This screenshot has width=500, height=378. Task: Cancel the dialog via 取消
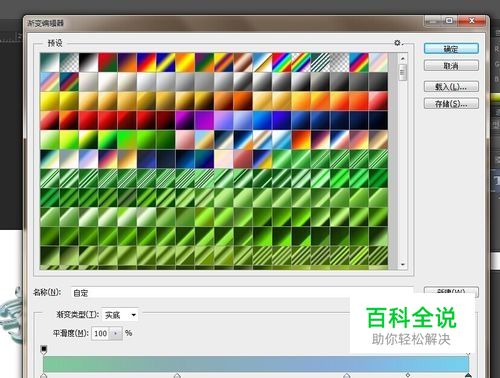point(451,66)
